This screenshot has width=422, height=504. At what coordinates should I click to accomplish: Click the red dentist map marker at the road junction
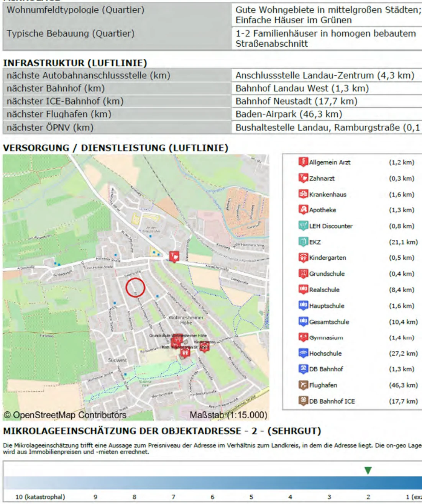coord(174,257)
